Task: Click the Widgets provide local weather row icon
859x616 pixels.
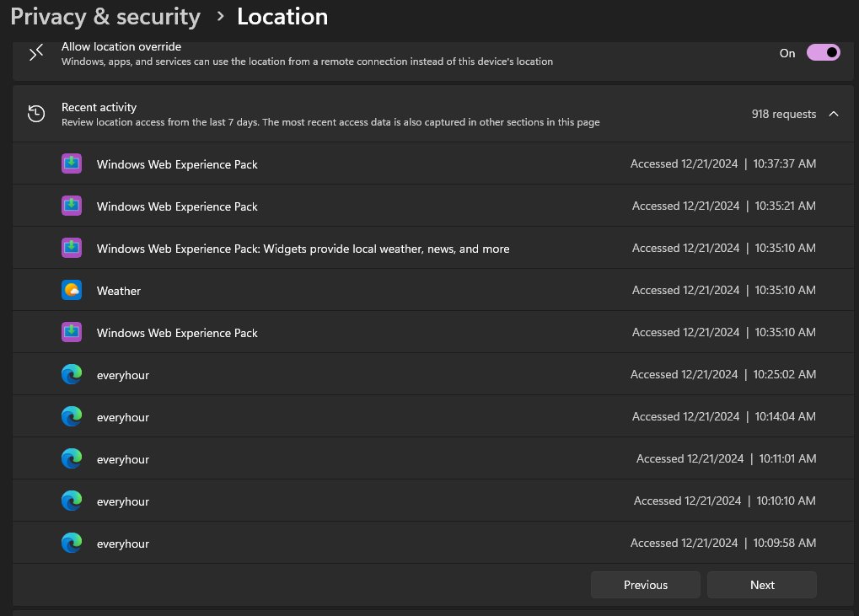Action: tap(72, 248)
